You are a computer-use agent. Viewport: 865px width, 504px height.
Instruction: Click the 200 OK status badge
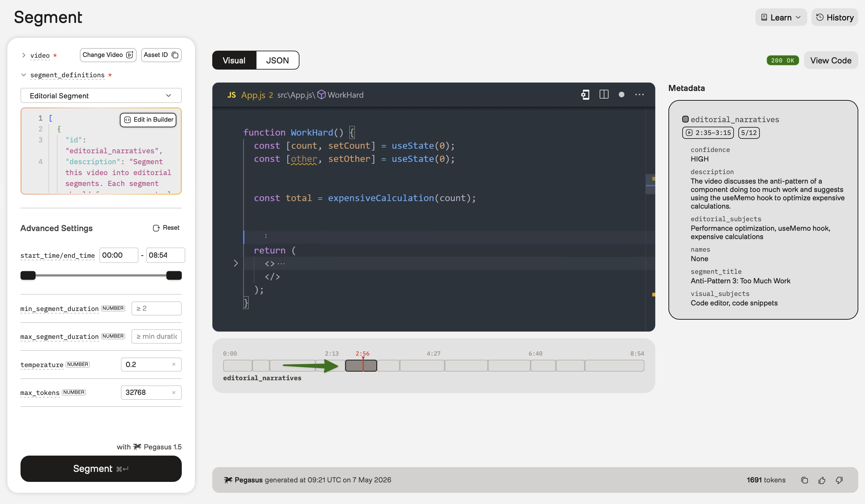pyautogui.click(x=783, y=60)
